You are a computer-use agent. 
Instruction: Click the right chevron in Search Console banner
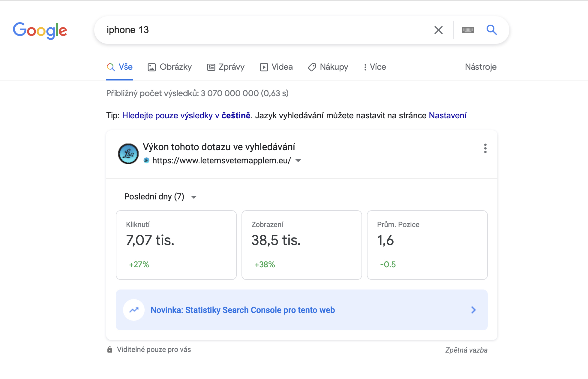(473, 310)
